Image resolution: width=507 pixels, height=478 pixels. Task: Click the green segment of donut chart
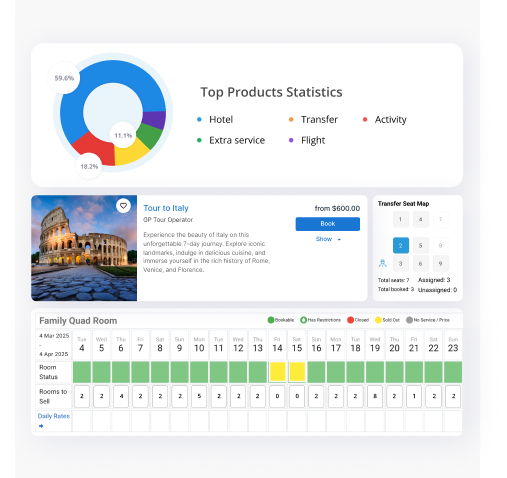150,136
